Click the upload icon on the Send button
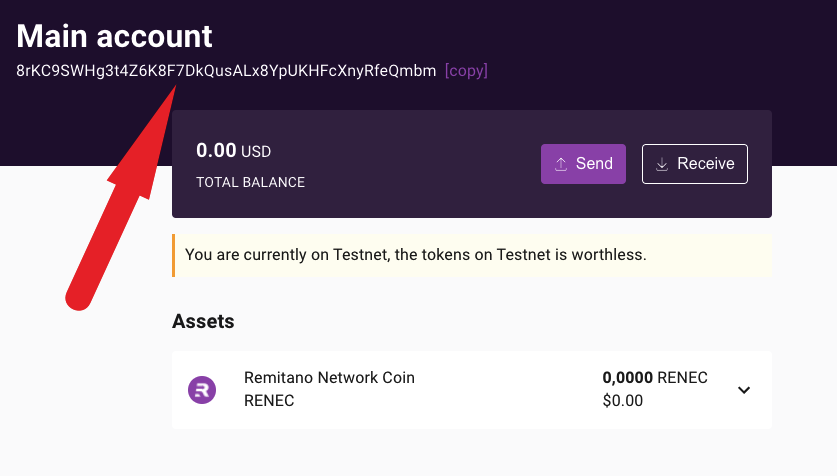 point(561,164)
